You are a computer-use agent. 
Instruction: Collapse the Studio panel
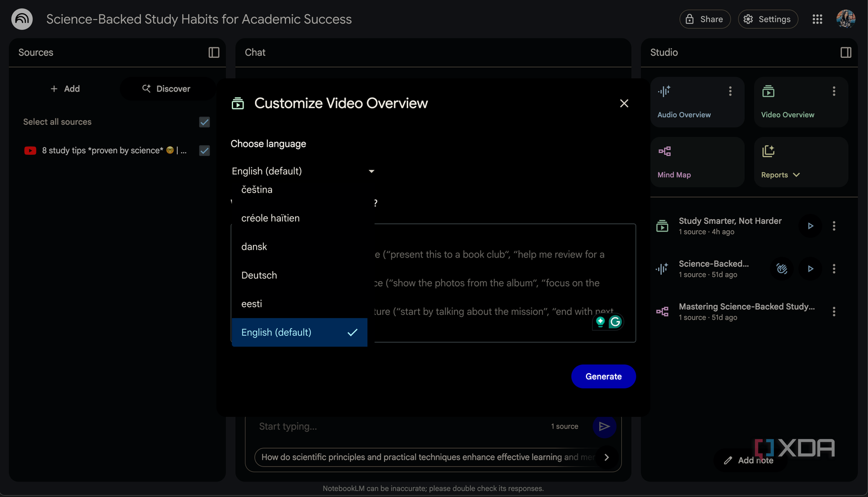click(x=846, y=52)
